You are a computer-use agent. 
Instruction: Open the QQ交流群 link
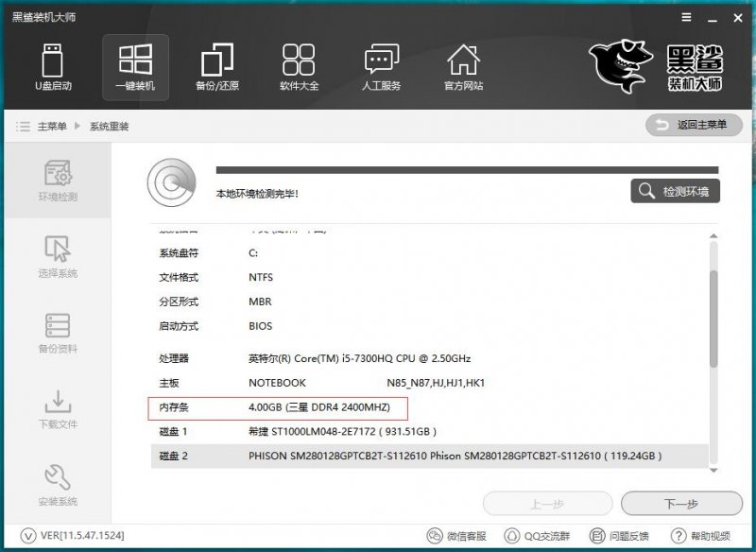(x=537, y=536)
